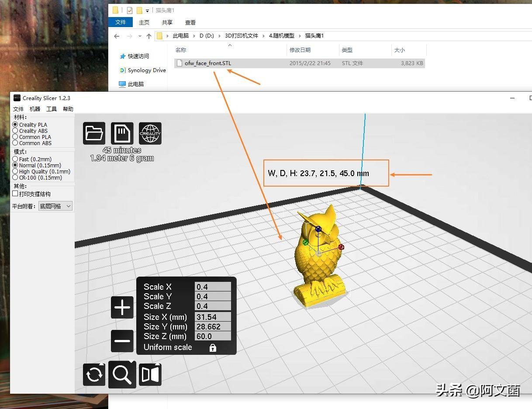The width and height of the screenshot is (532, 409).
Task: Click the plus button to enlarge the model
Action: 122,307
